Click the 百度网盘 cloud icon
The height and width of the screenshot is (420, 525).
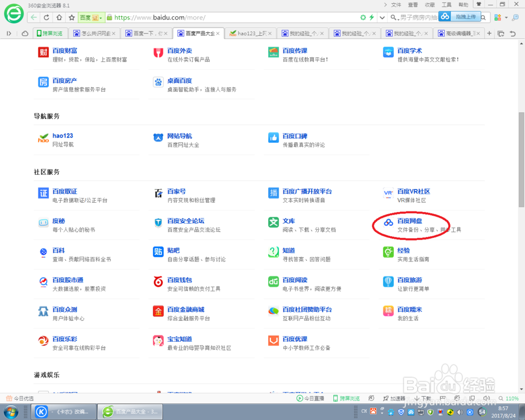pyautogui.click(x=388, y=223)
